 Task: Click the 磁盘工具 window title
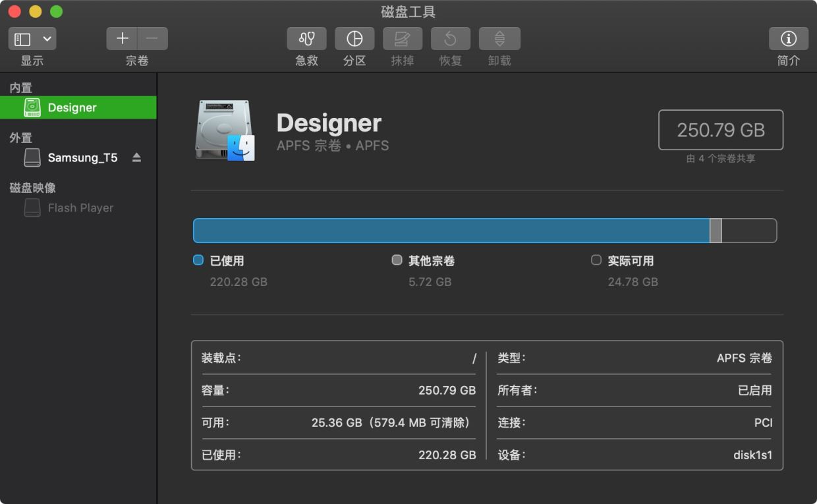(408, 12)
